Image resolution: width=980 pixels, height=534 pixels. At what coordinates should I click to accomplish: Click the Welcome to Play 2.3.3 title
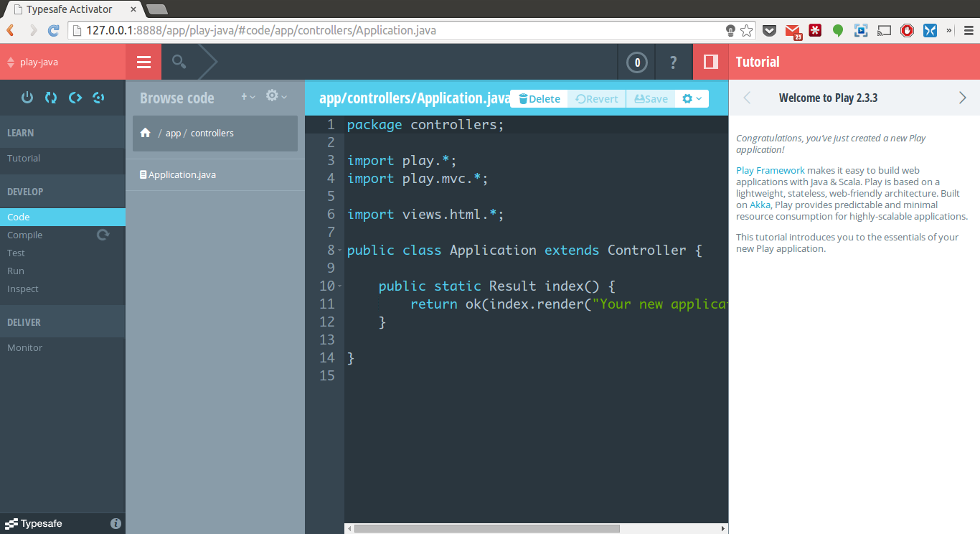coord(828,98)
